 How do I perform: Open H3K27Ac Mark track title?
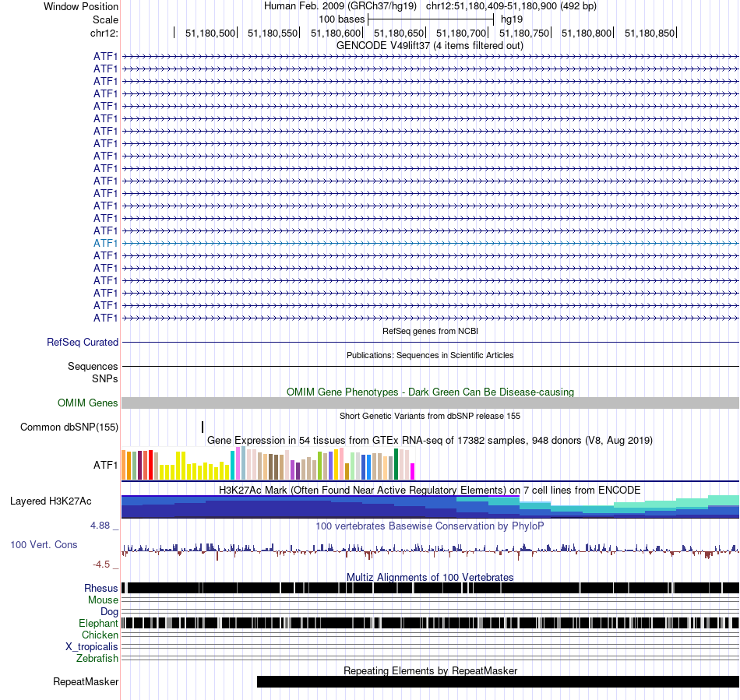point(430,490)
